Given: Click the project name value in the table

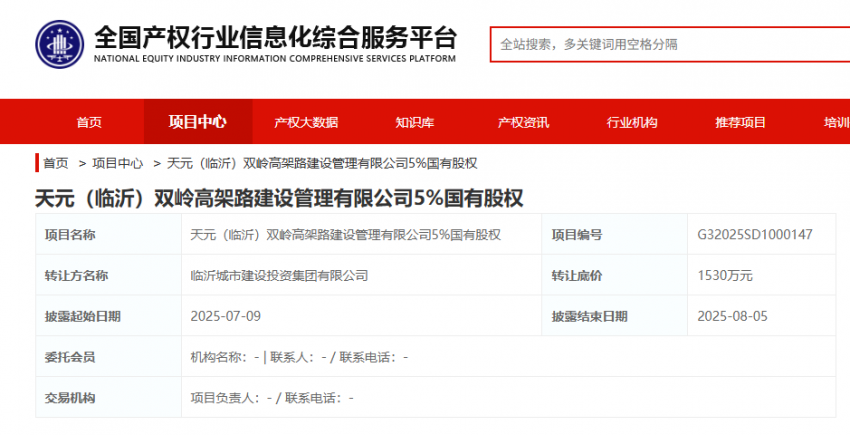Looking at the screenshot, I should click(x=346, y=235).
